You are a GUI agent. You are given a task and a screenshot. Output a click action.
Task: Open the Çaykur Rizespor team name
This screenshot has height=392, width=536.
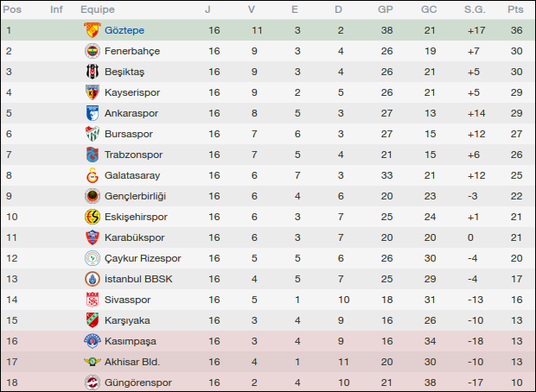click(143, 258)
